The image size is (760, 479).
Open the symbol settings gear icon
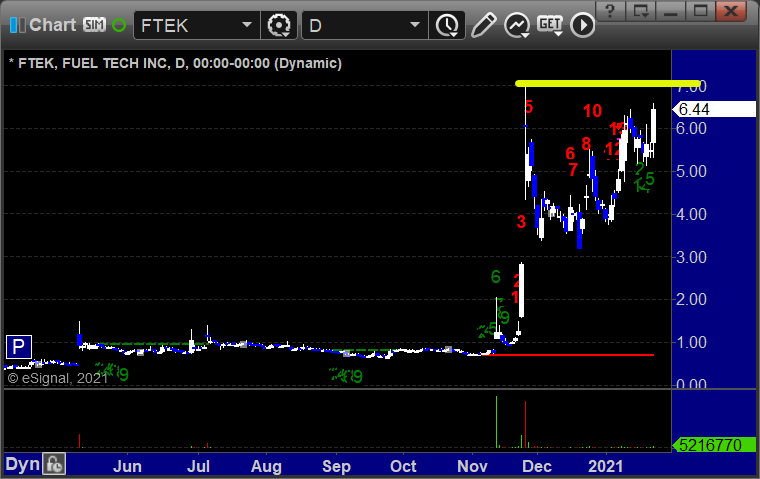[x=279, y=25]
